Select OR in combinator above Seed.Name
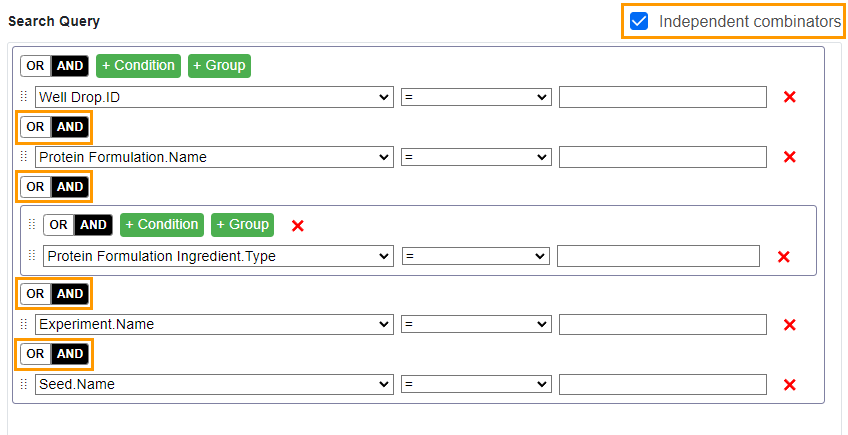The width and height of the screenshot is (848, 435). (x=36, y=354)
